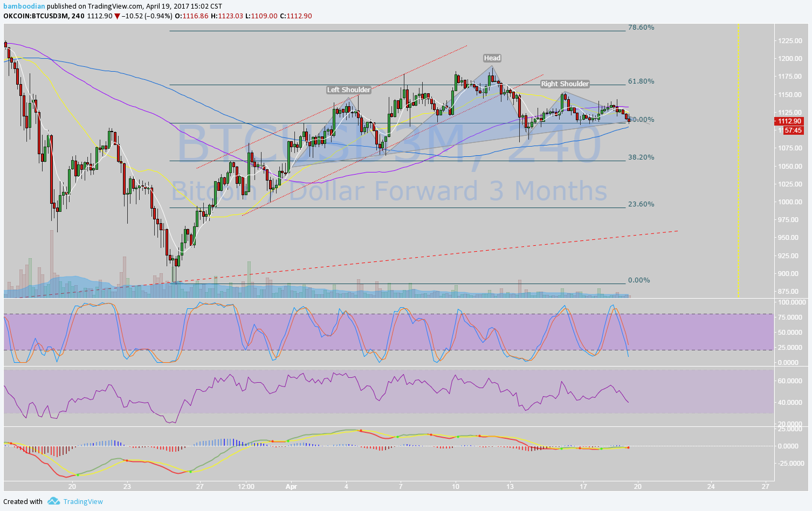This screenshot has height=511, width=812.
Task: Click the 13 date on time axis
Action: [x=510, y=486]
